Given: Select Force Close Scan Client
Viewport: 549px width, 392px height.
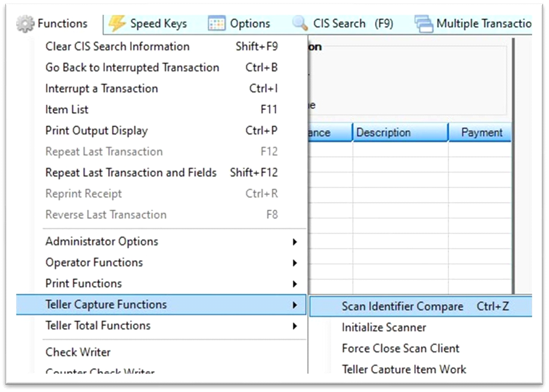Looking at the screenshot, I should click(400, 348).
